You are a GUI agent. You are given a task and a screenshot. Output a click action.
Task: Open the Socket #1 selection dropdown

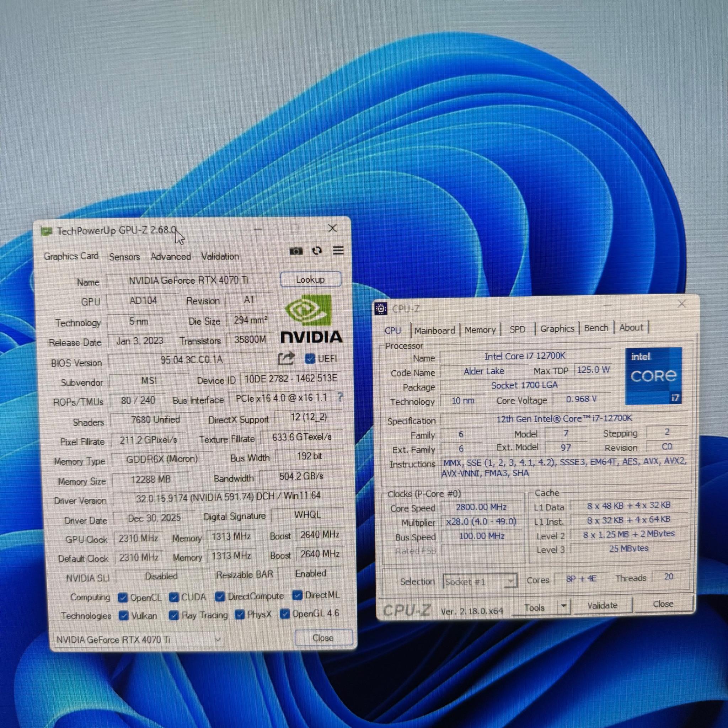point(480,582)
